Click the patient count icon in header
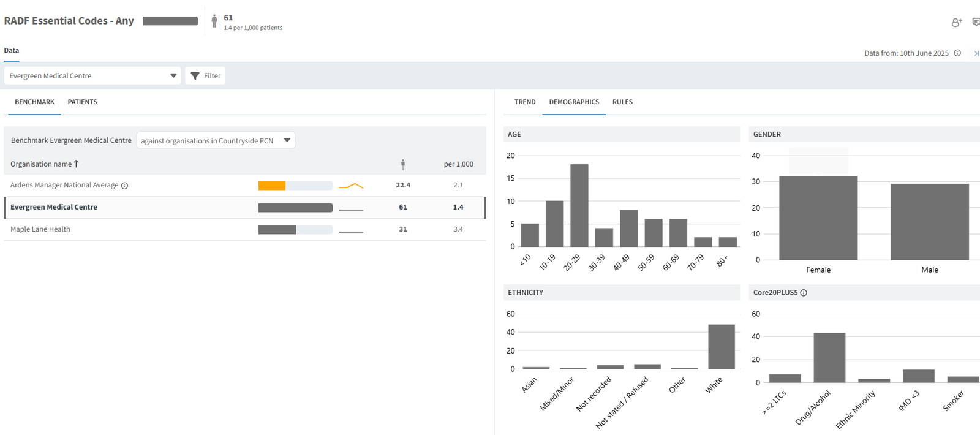The image size is (980, 435). click(x=214, y=21)
